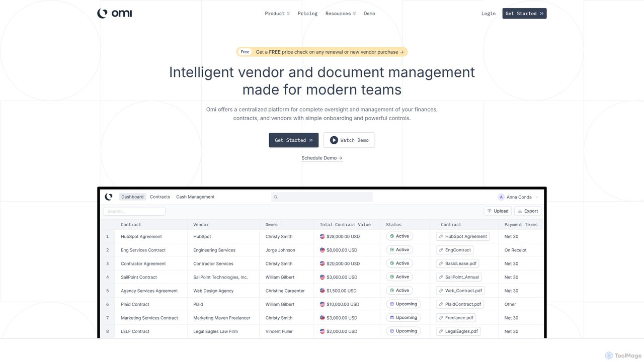Click the Total Contract Value column header

tap(345, 225)
